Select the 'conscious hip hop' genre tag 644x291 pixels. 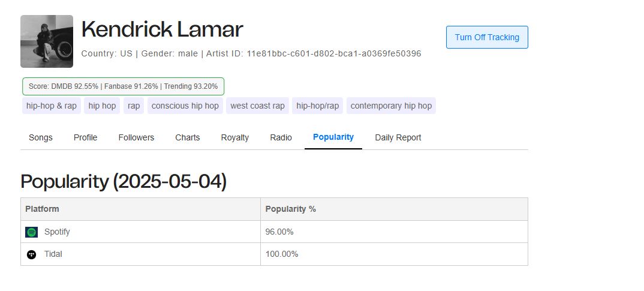185,106
